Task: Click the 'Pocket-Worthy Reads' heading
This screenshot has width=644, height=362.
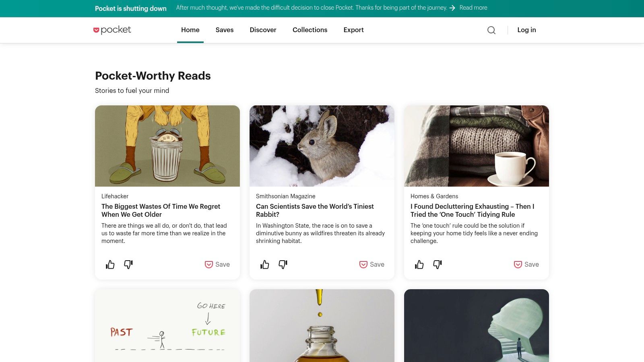Action: pos(153,76)
